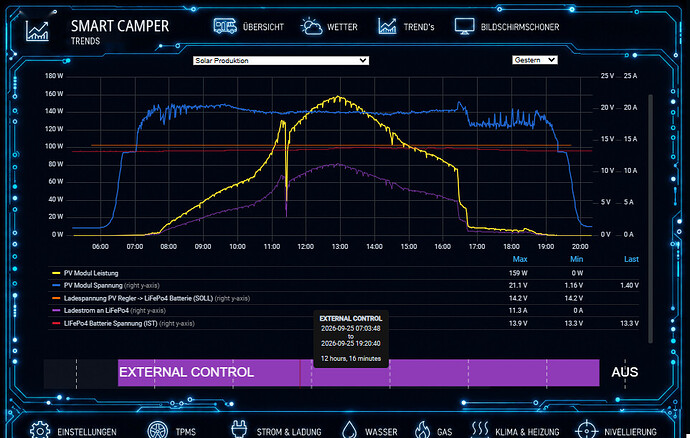Open the Bildschirmschoner monitor icon

(x=464, y=26)
